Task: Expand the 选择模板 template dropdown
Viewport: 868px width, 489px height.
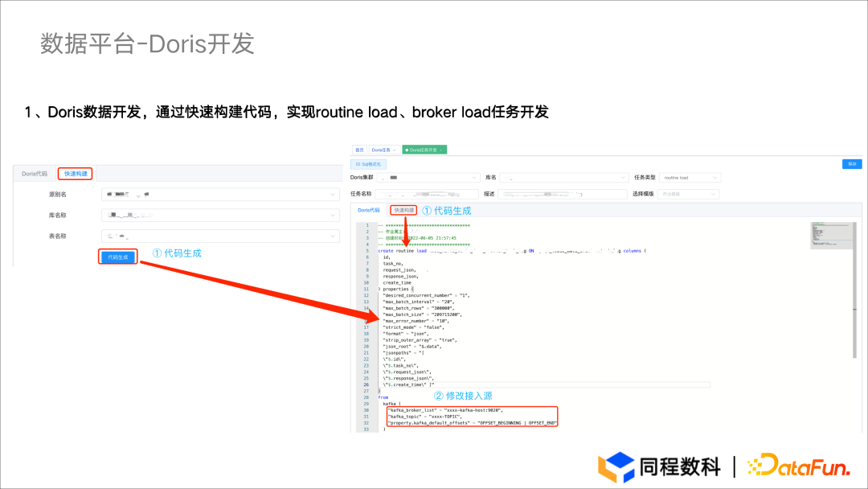Action: 688,195
